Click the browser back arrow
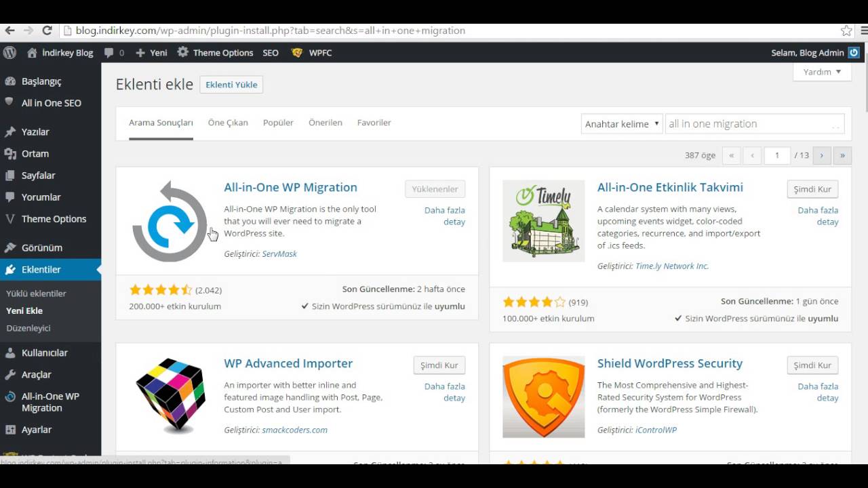868x488 pixels. (9, 30)
